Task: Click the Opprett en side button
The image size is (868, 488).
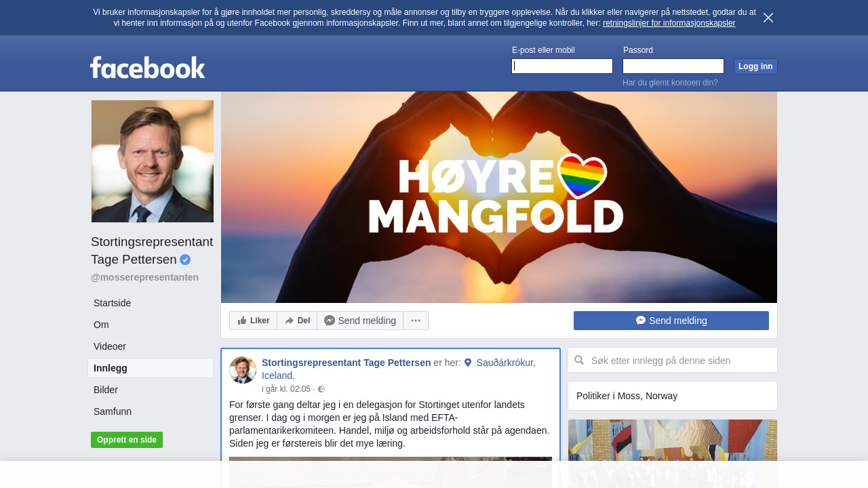Action: point(127,440)
